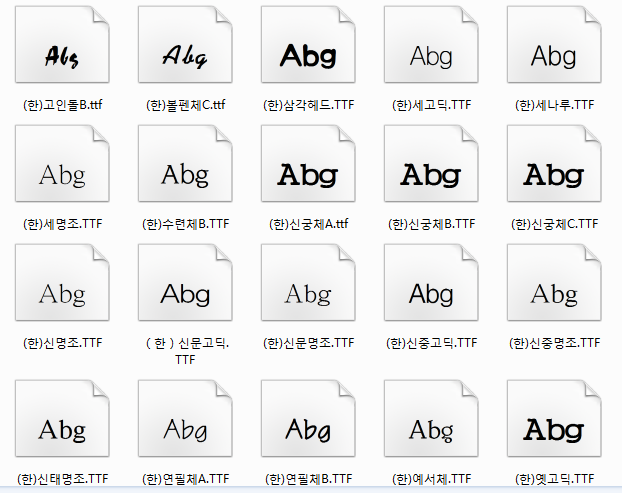Select the (한)신명조.TTF file thumbnail
Screen dimensions: 622x493
click(x=62, y=282)
